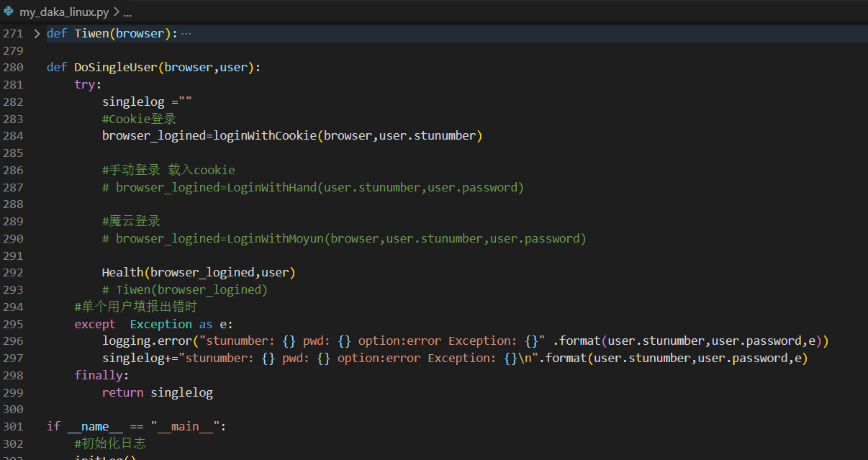The width and height of the screenshot is (868, 460).
Task: Click the #初始化日志 comment
Action: [109, 443]
